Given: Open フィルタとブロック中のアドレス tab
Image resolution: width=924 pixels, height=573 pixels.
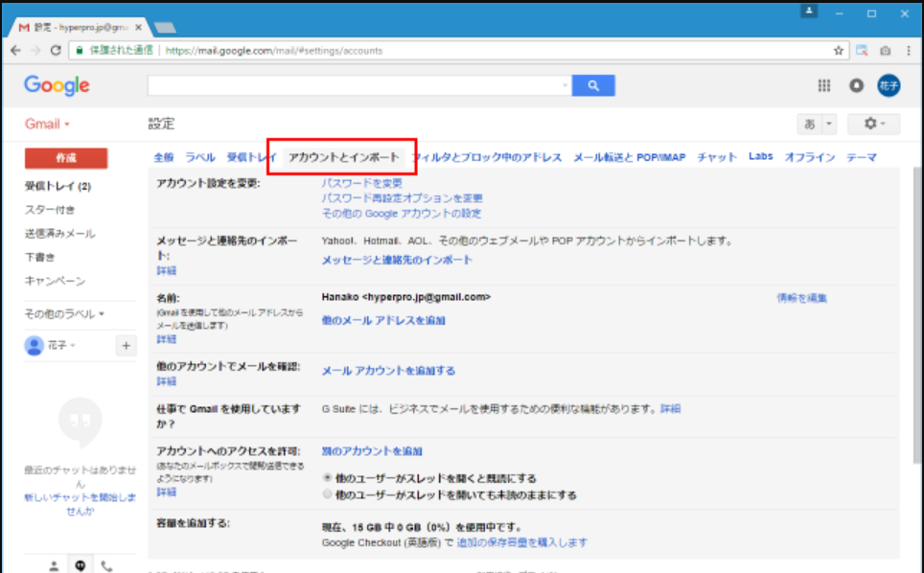Looking at the screenshot, I should 486,157.
